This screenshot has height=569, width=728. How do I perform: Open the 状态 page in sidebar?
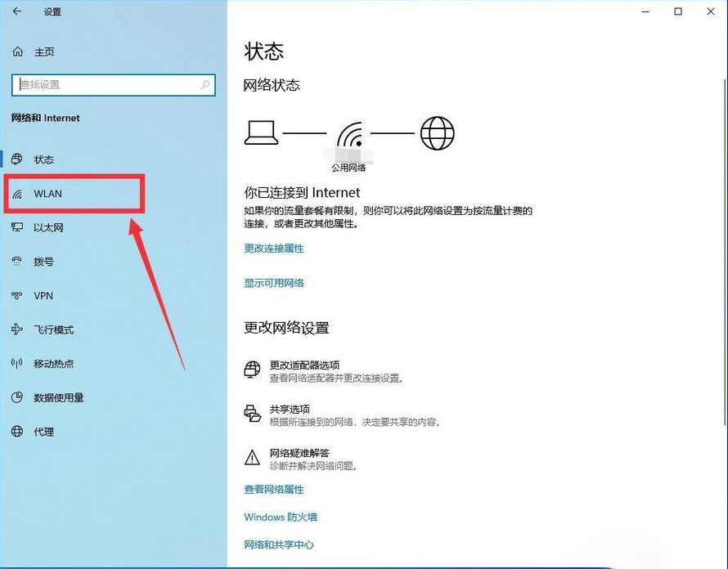tap(43, 159)
